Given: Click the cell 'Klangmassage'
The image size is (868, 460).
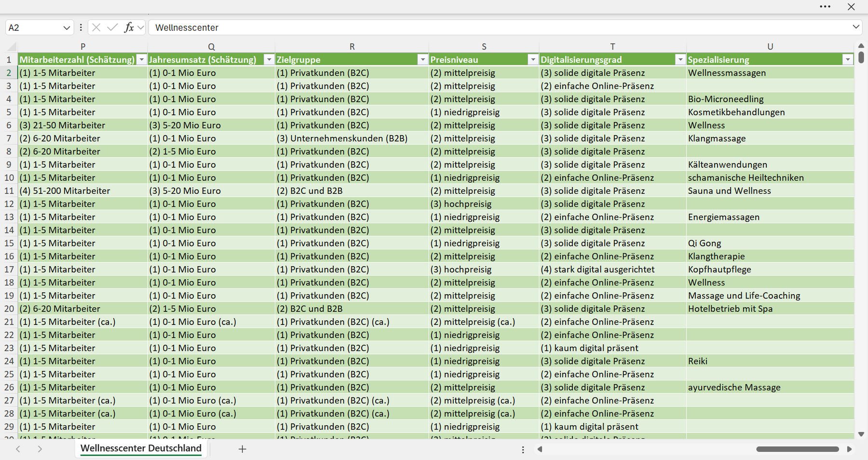Looking at the screenshot, I should (770, 138).
